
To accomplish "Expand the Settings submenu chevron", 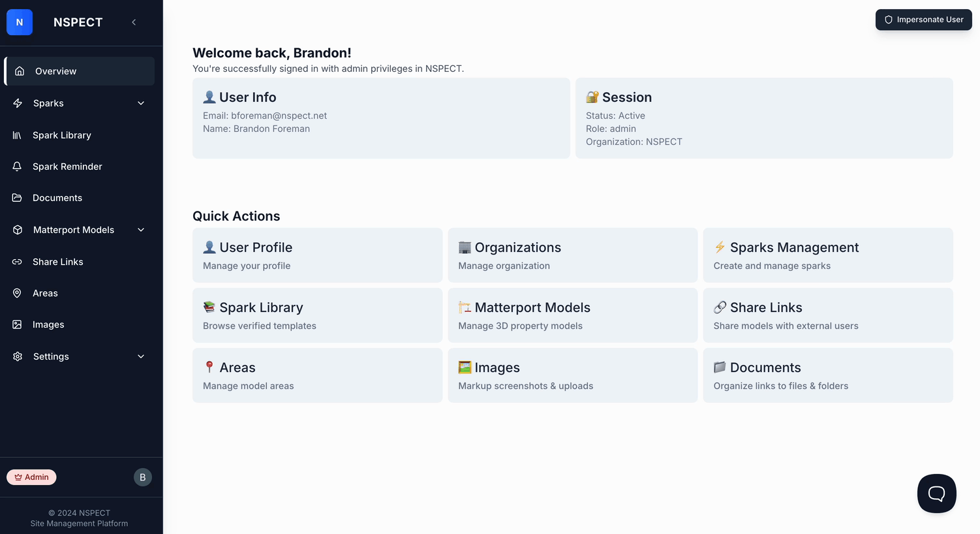I will [x=141, y=356].
